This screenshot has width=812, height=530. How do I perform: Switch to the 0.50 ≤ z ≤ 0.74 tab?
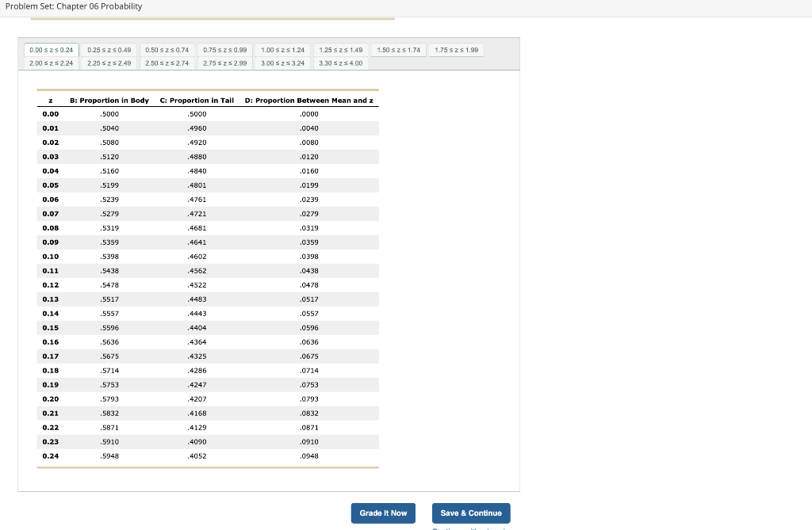click(167, 49)
